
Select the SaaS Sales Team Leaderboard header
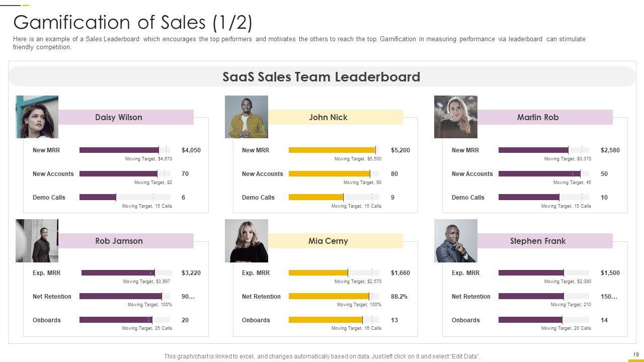pyautogui.click(x=321, y=77)
